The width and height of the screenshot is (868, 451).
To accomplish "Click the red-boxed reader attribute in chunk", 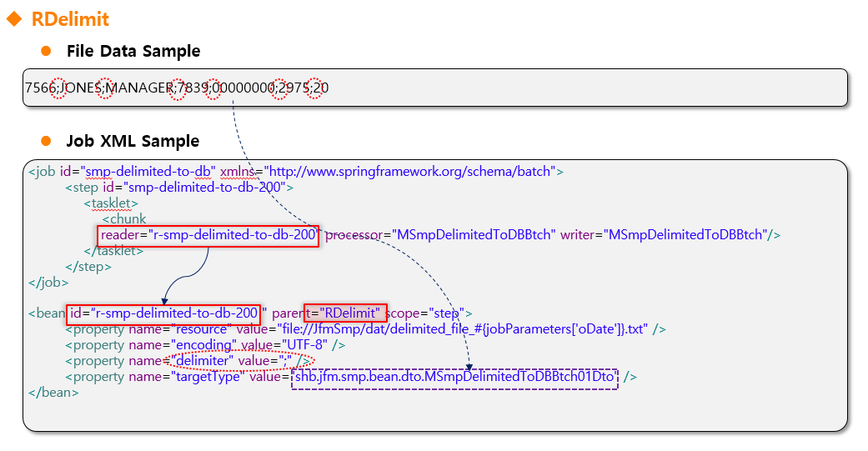I will coord(208,235).
